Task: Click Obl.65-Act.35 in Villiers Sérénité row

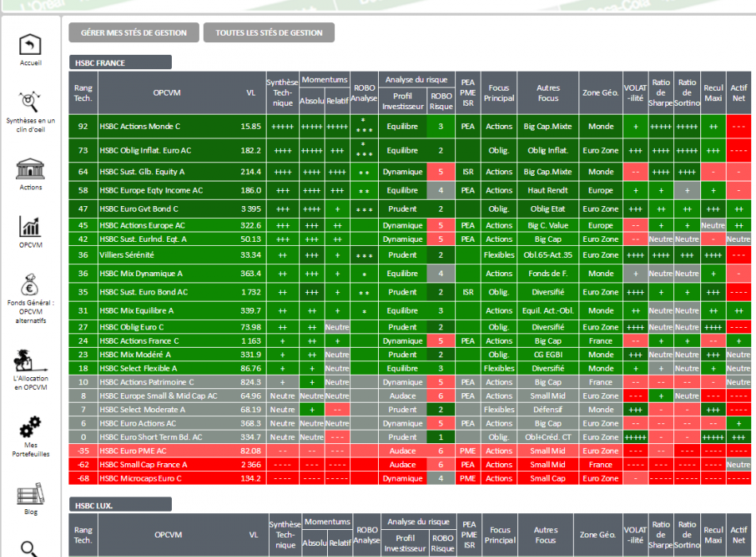Action: pyautogui.click(x=548, y=255)
